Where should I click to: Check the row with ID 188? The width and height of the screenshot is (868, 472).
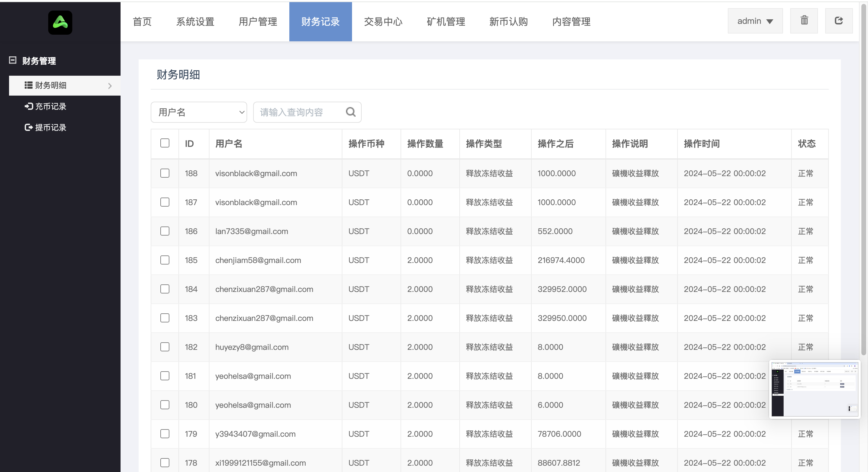pos(165,173)
